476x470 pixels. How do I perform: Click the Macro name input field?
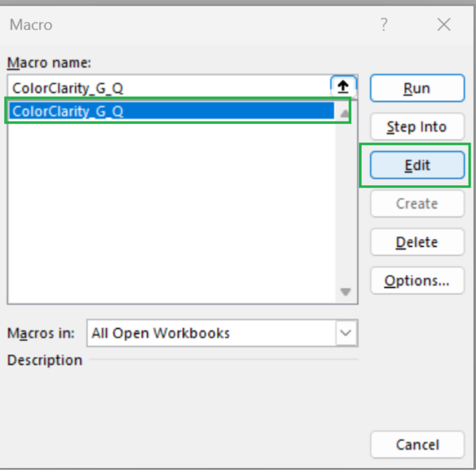click(169, 88)
